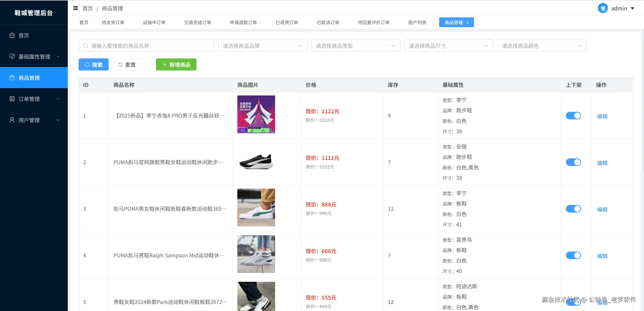
Task: Toggle shelf switch for product 3
Action: [573, 209]
